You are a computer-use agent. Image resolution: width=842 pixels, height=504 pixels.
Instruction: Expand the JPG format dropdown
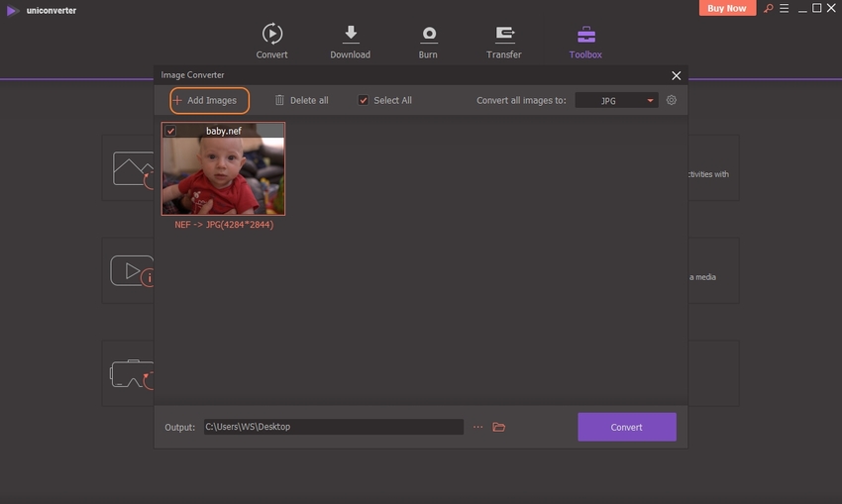tap(616, 100)
